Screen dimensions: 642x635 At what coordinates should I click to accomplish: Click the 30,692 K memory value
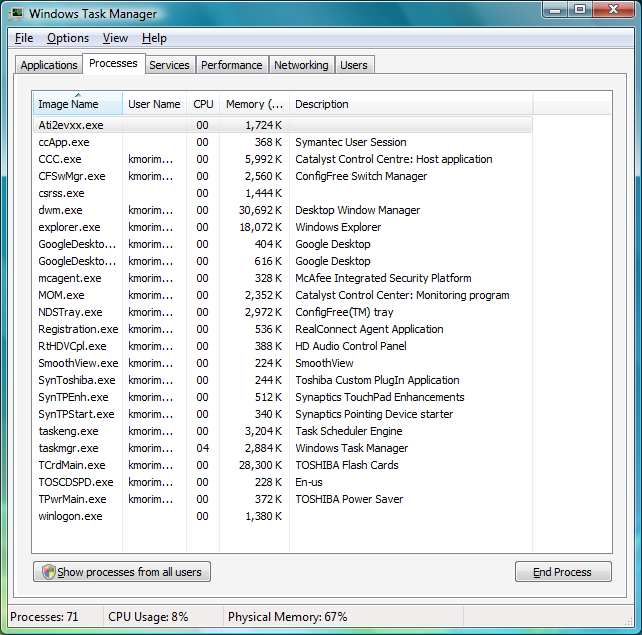260,210
